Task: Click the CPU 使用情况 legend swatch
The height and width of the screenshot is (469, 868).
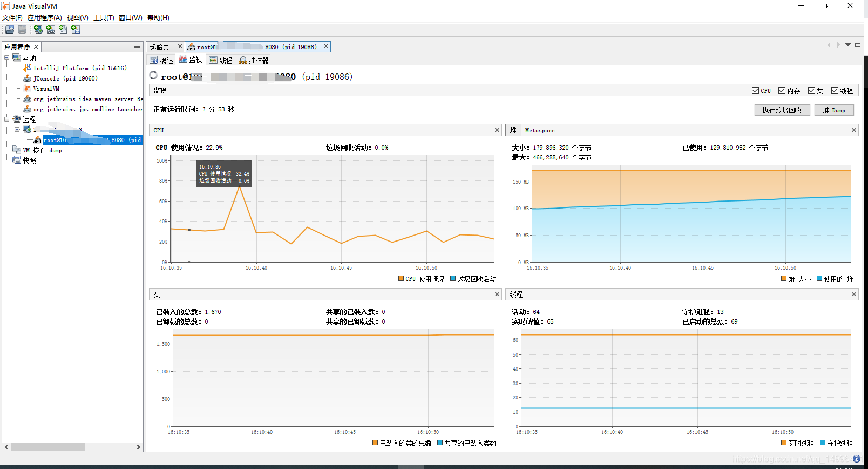Action: pyautogui.click(x=401, y=279)
